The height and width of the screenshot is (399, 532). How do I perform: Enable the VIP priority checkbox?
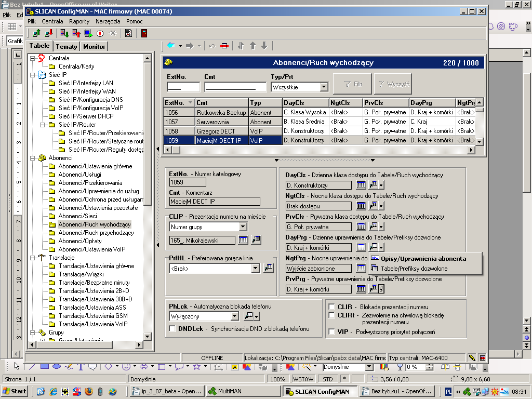pos(332,331)
